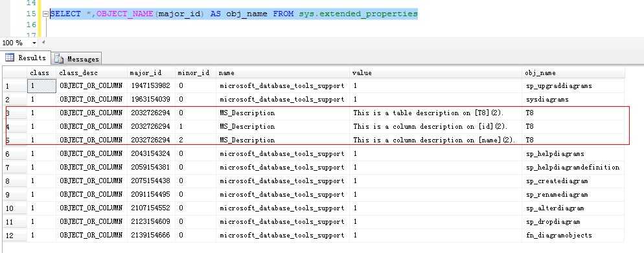Click the major_id column header
This screenshot has width=644, height=253.
151,72
